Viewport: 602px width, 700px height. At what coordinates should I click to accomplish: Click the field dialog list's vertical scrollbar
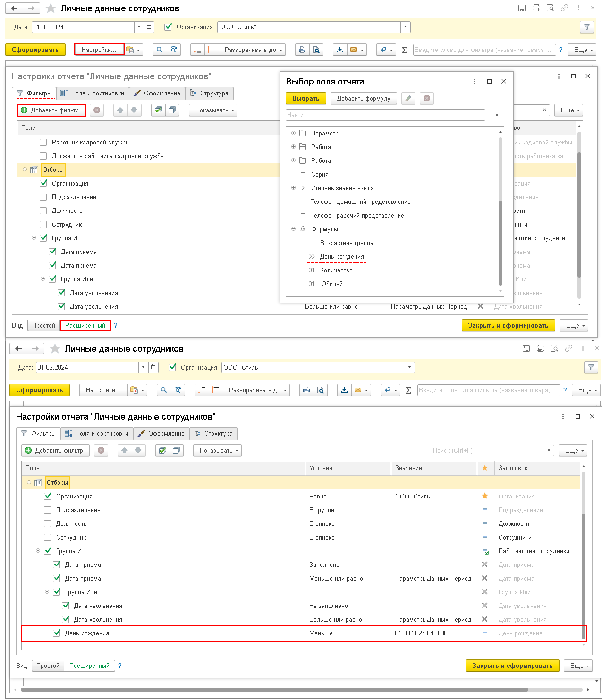500,243
